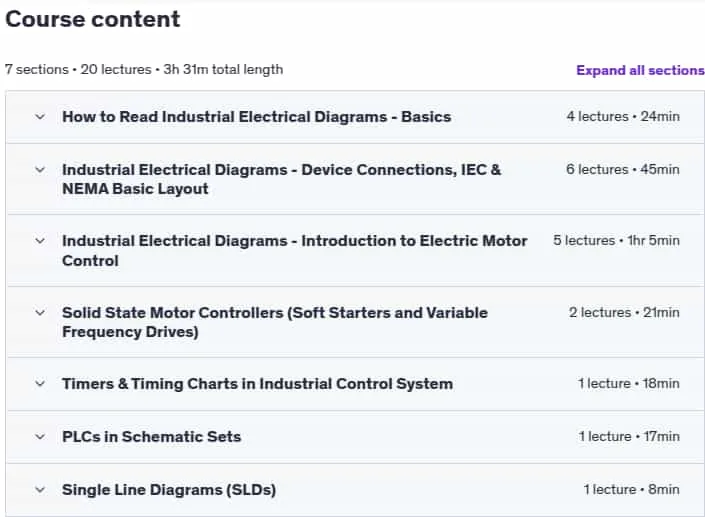Click 'Single Line Diagrams (SLDs)' section title
This screenshot has width=705, height=517.
[169, 490]
